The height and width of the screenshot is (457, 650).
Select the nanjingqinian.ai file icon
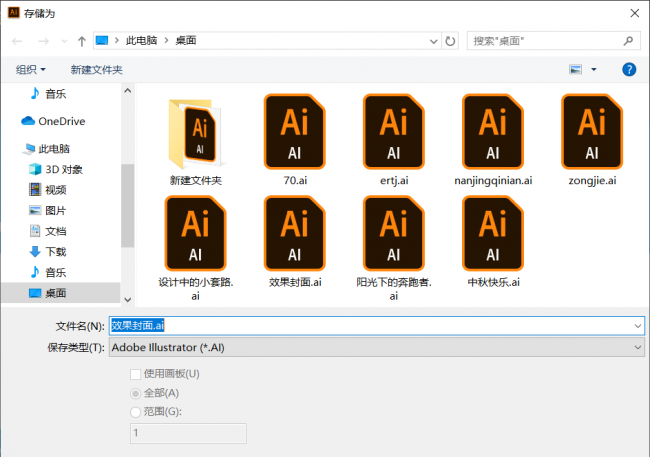pos(492,131)
